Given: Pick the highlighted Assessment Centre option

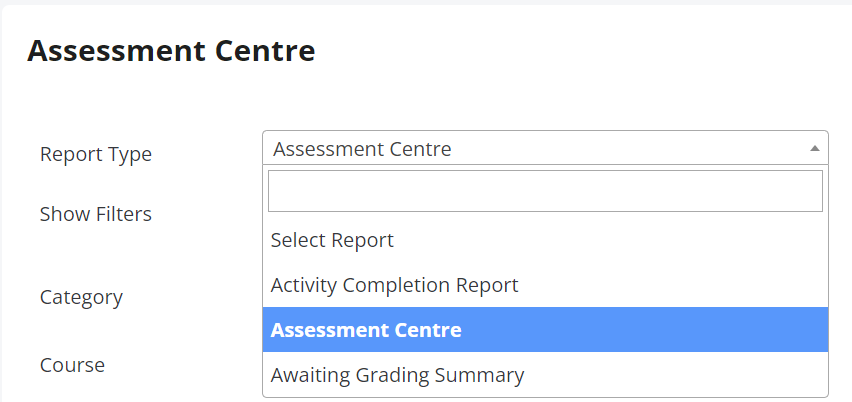Looking at the screenshot, I should pyautogui.click(x=545, y=330).
